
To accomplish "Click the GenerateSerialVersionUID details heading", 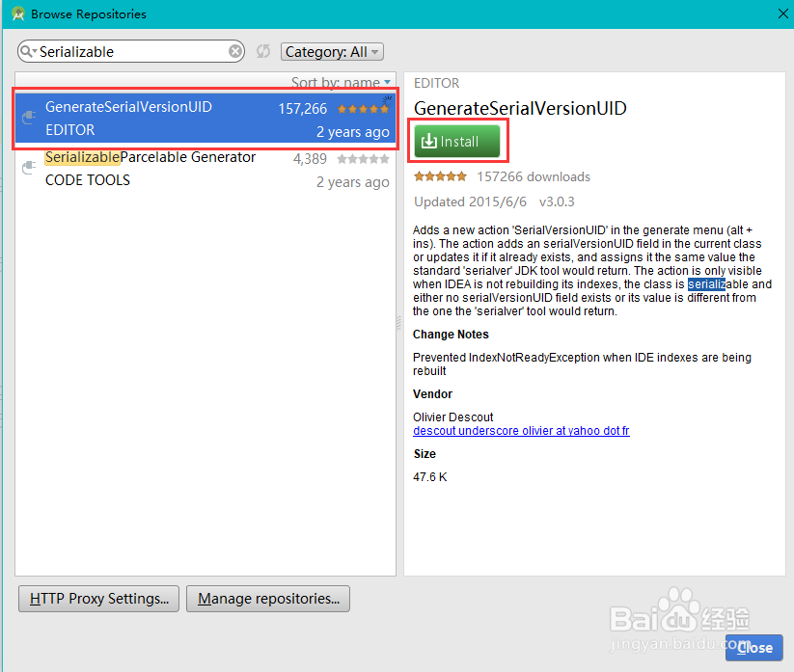I will pos(520,108).
